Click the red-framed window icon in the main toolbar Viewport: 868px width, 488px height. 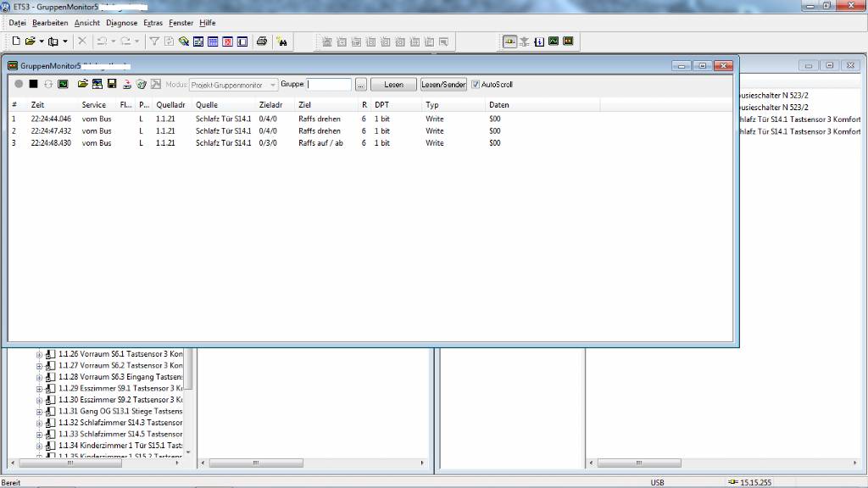pyautogui.click(x=227, y=42)
